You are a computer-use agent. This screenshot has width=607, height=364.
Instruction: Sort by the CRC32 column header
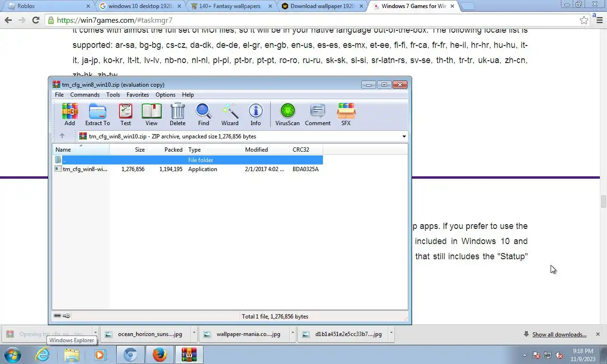(x=306, y=149)
